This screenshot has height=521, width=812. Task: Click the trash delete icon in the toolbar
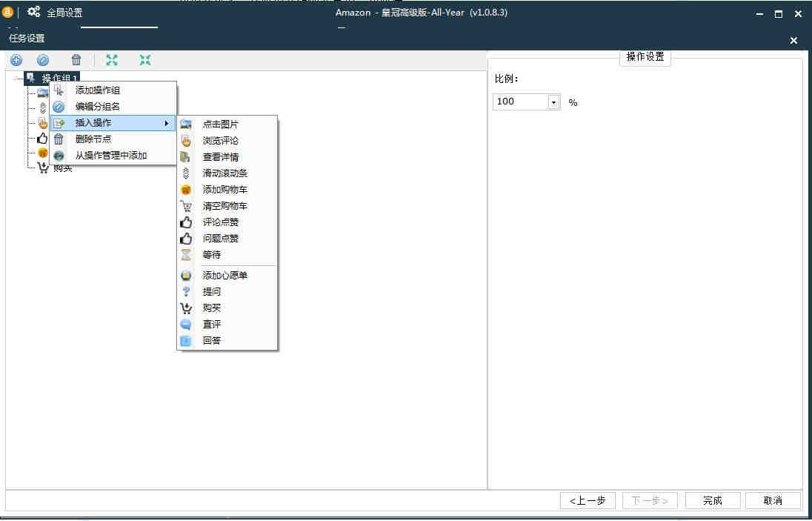[76, 60]
